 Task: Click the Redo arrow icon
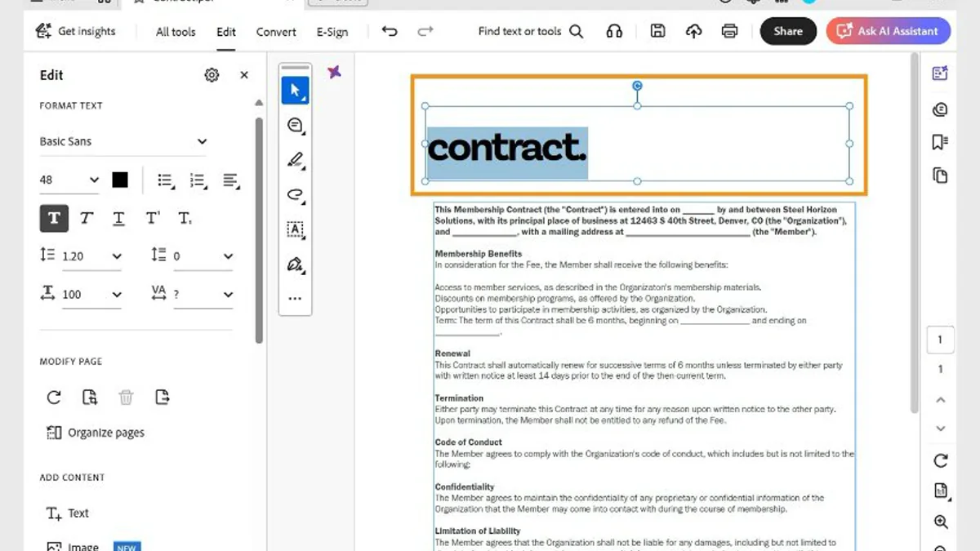[x=425, y=32]
